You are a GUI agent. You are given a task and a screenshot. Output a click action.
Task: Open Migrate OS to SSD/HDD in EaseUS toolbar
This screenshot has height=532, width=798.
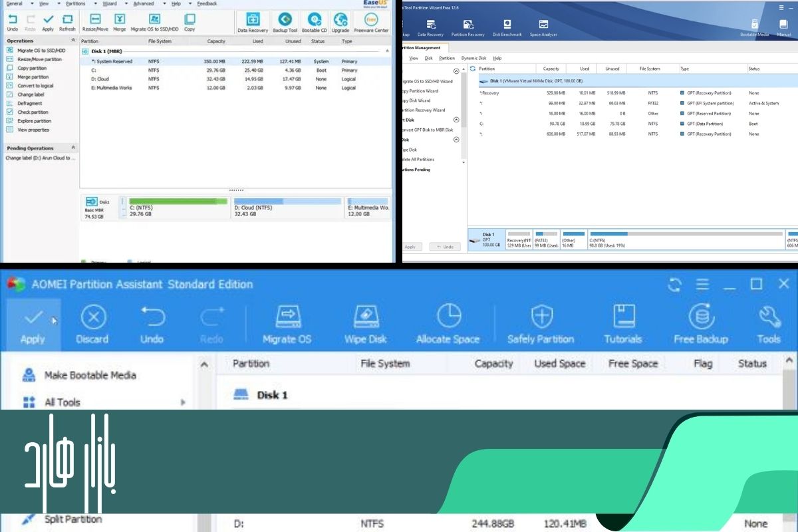pyautogui.click(x=154, y=23)
